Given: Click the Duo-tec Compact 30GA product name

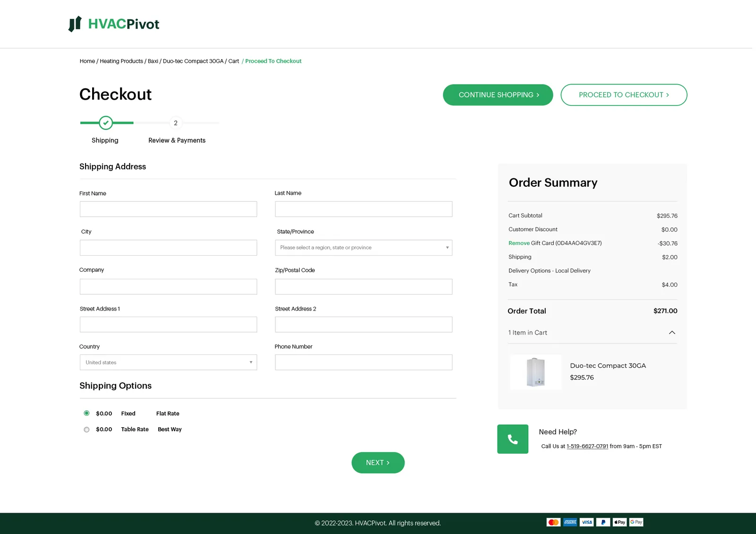Looking at the screenshot, I should [x=608, y=366].
